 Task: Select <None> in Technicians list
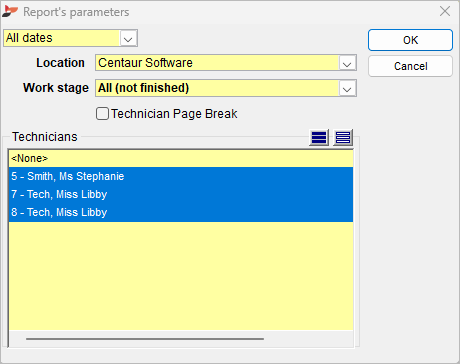coord(181,158)
